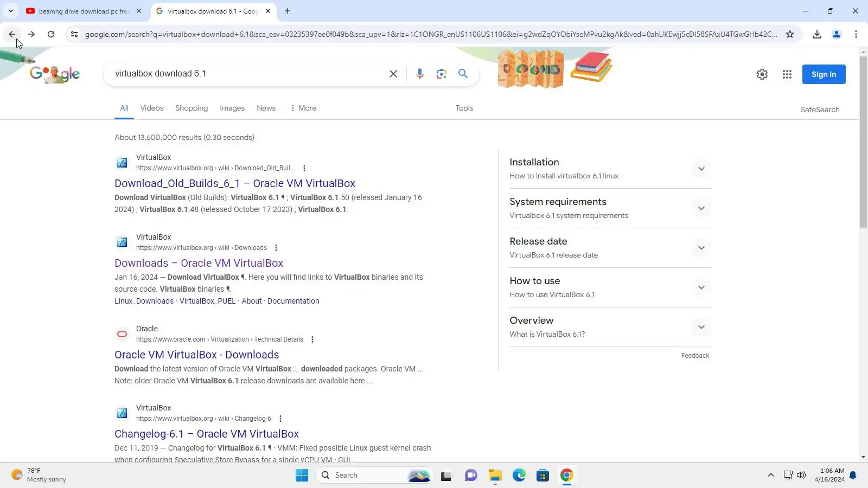This screenshot has height=488, width=868.
Task: Show hidden system tray icons
Action: 770,476
